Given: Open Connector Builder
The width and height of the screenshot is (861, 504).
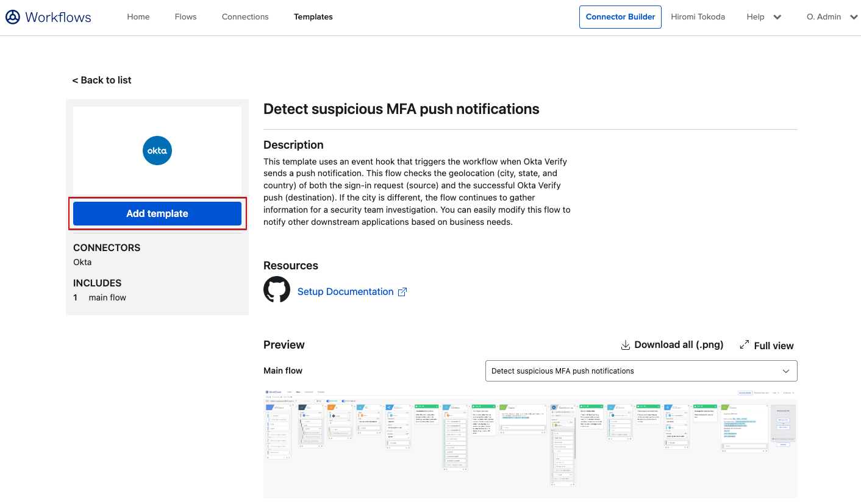Looking at the screenshot, I should tap(620, 17).
